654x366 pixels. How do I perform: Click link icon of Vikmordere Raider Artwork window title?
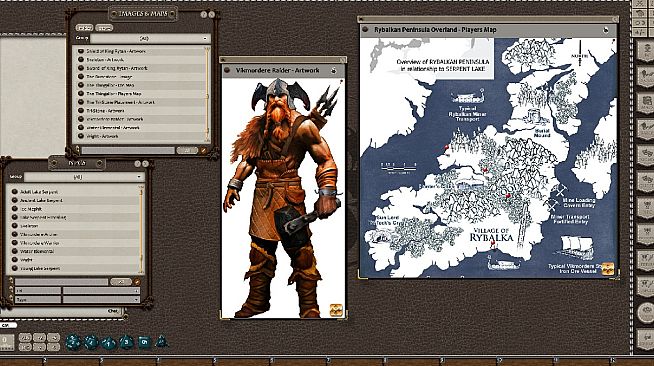[x=227, y=70]
